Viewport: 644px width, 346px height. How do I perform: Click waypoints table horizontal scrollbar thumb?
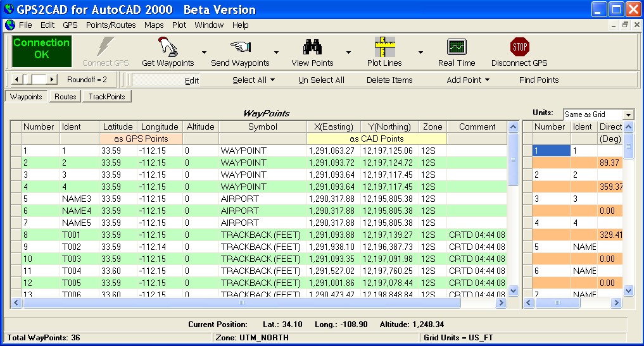point(242,303)
